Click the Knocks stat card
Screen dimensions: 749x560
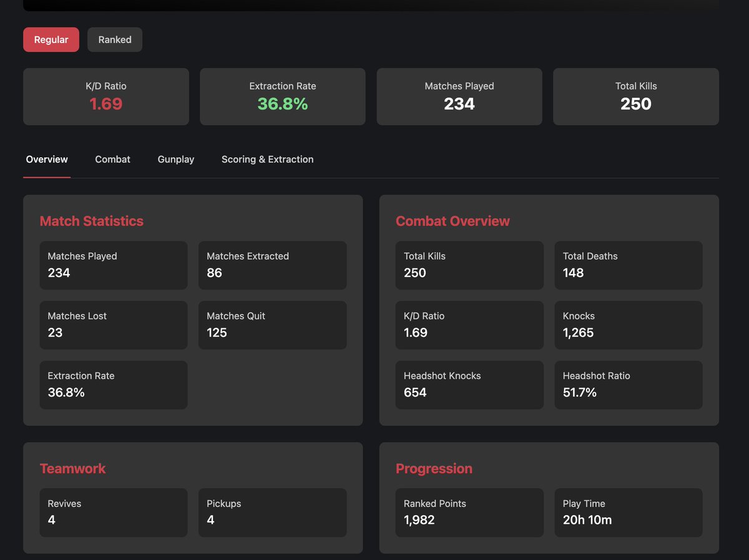pos(629,325)
